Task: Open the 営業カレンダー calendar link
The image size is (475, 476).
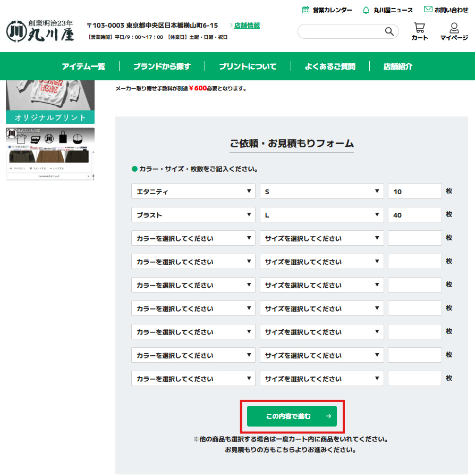Action: pyautogui.click(x=327, y=10)
